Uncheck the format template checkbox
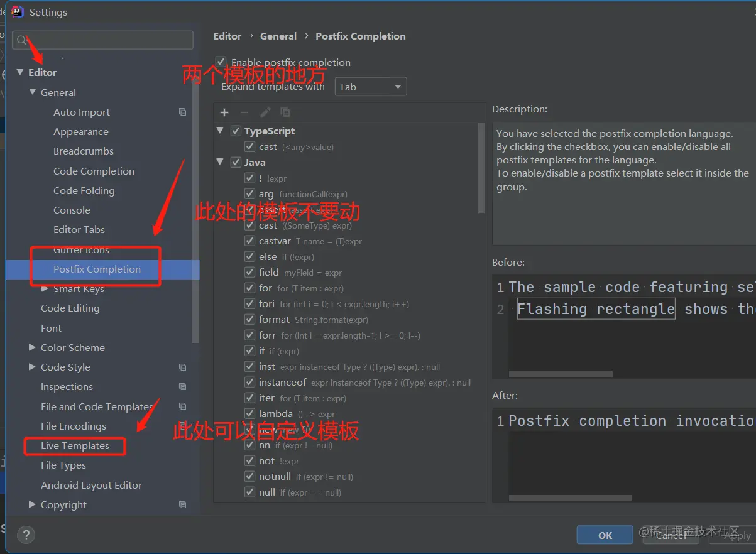The height and width of the screenshot is (554, 756). (x=249, y=319)
